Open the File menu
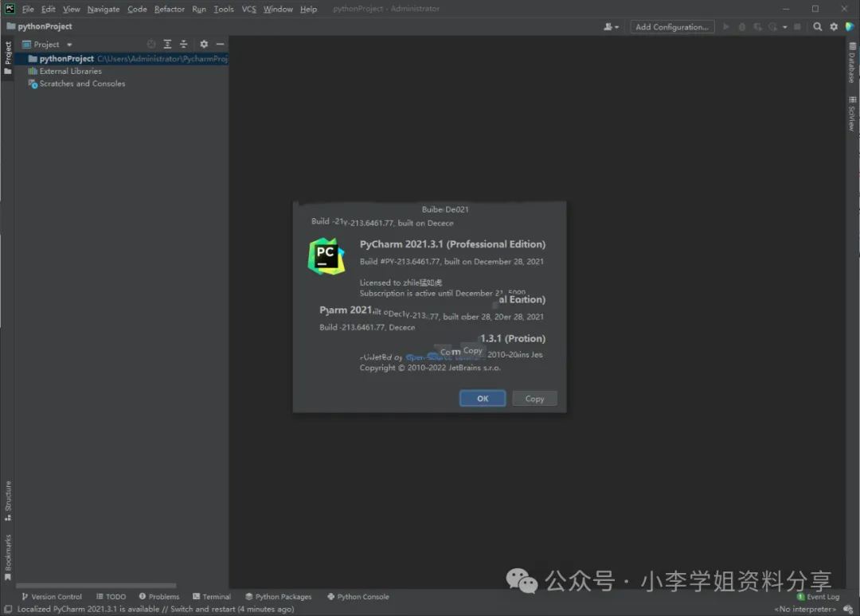This screenshot has height=616, width=860. [28, 9]
